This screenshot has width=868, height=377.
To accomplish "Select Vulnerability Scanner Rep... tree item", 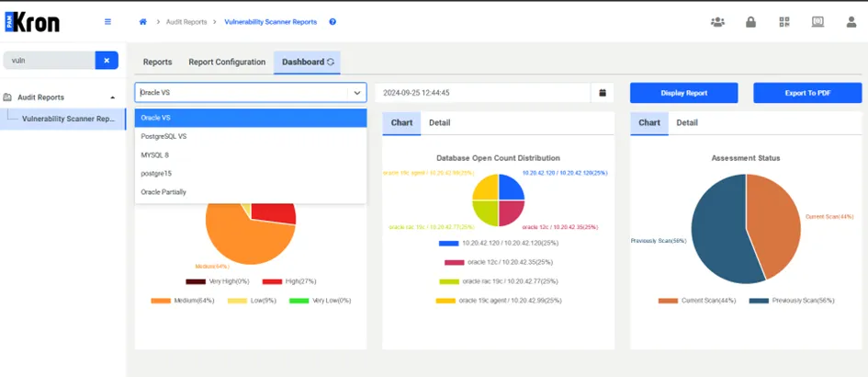I will [x=63, y=119].
